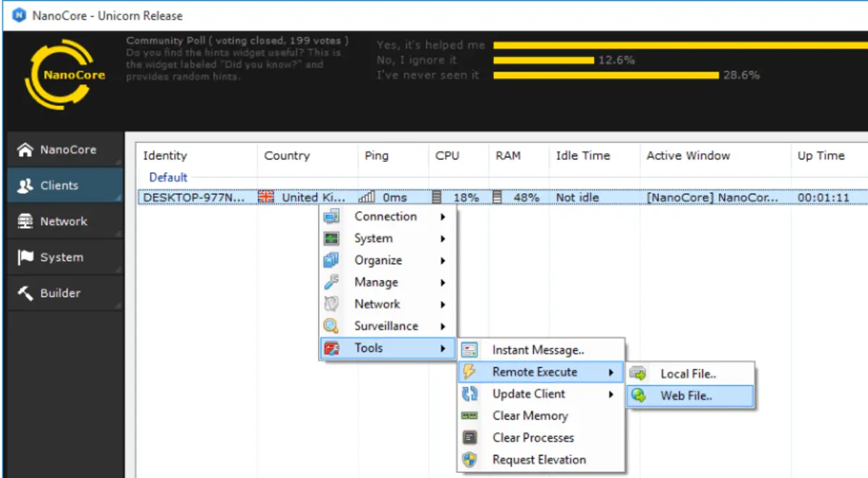Click the Organize menu icon
Screen dimensions: 868x478
click(x=331, y=260)
